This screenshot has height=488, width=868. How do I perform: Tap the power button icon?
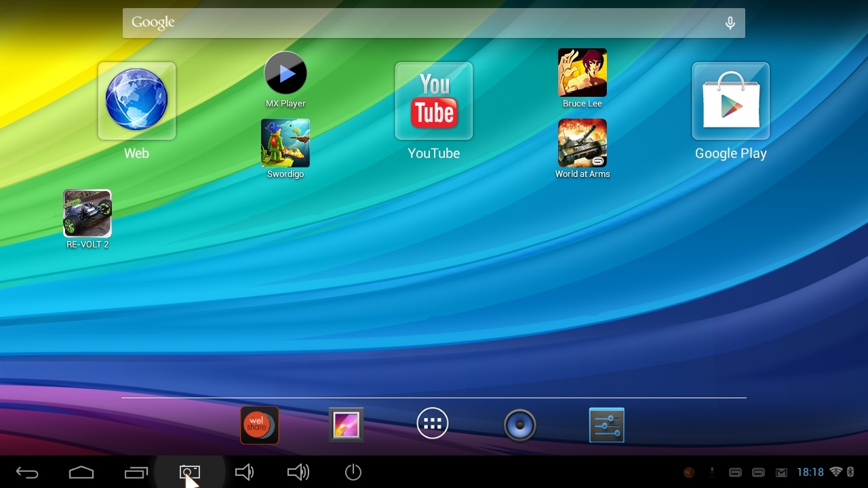(353, 472)
